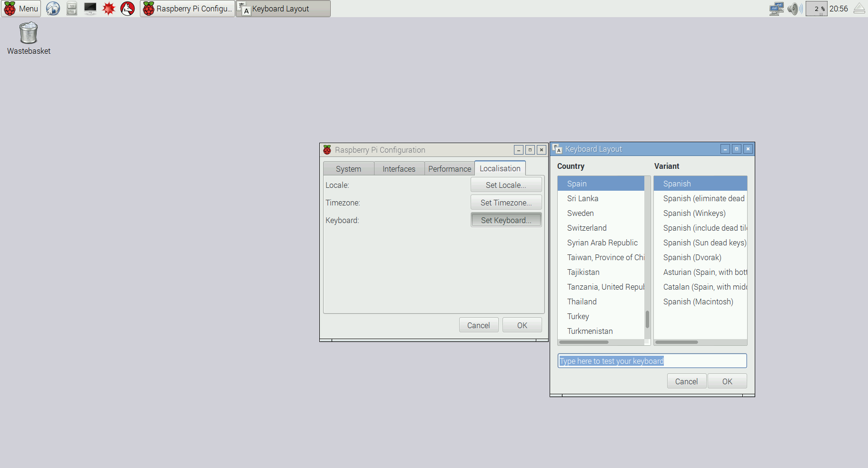Select Tajikistan in Country list

(601, 272)
